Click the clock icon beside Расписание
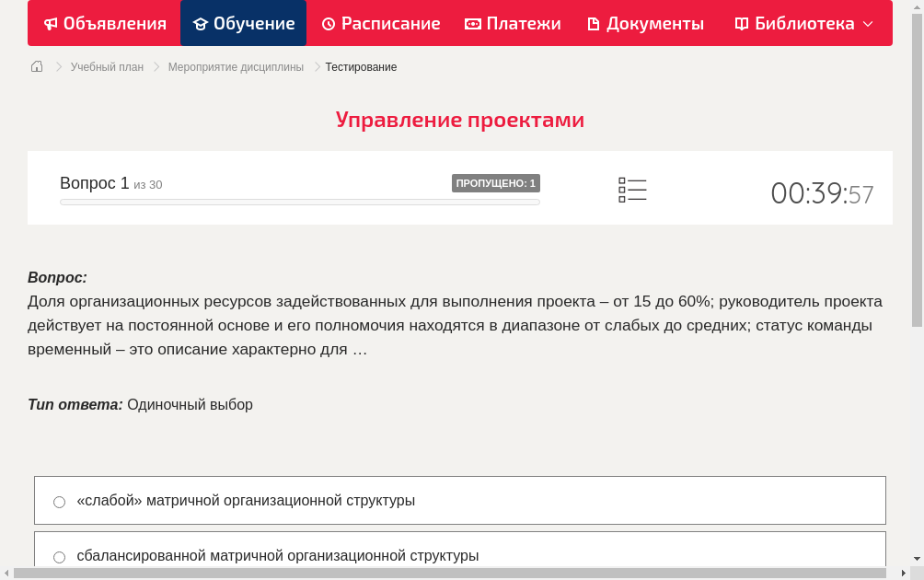 coord(328,23)
